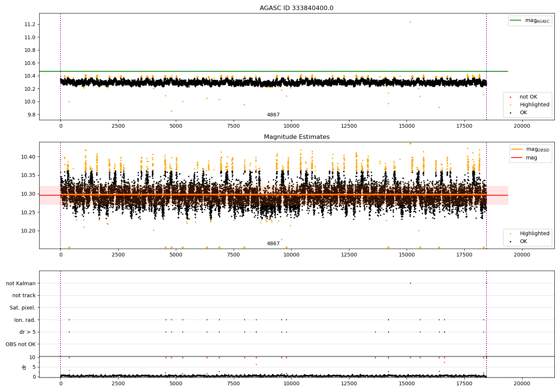Click the orange line sample in mag OBSID legend
Screen dimensions: 560x392
517,149
